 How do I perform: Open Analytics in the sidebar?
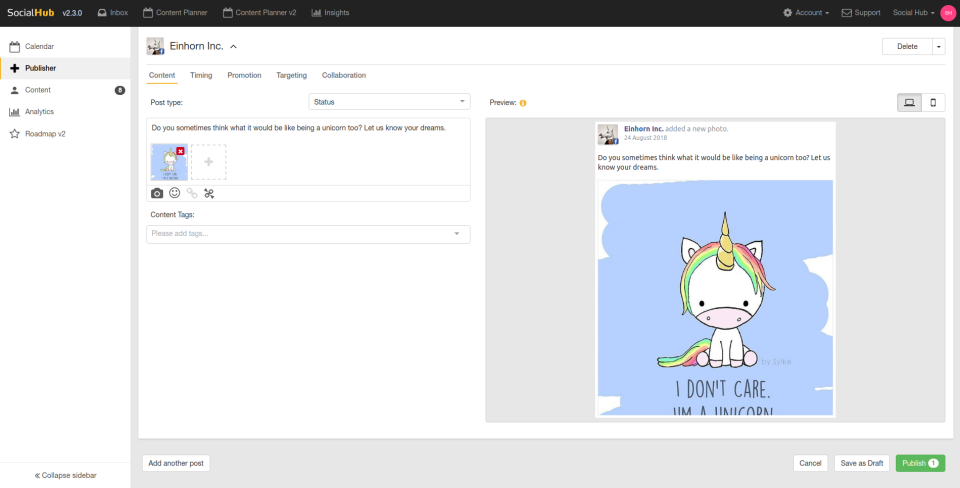coord(65,111)
